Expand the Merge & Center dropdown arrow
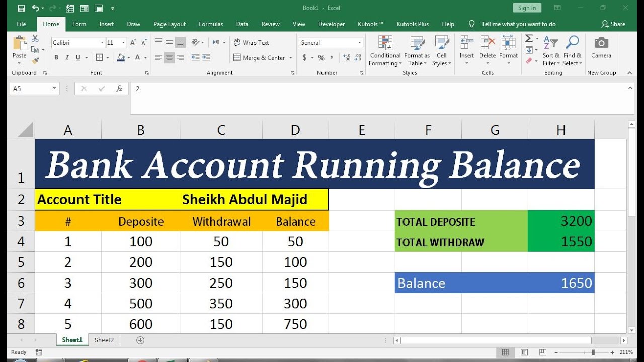Viewport: 644px width, 362px height. [291, 58]
